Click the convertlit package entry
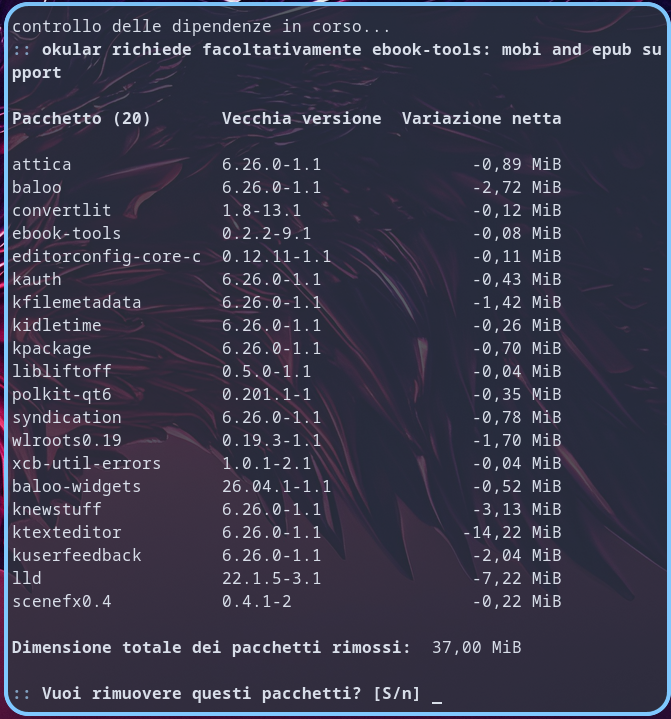The width and height of the screenshot is (671, 719). 61,210
